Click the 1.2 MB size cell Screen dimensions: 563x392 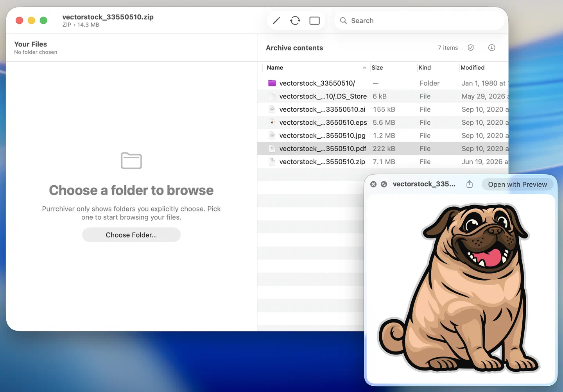[x=384, y=136]
